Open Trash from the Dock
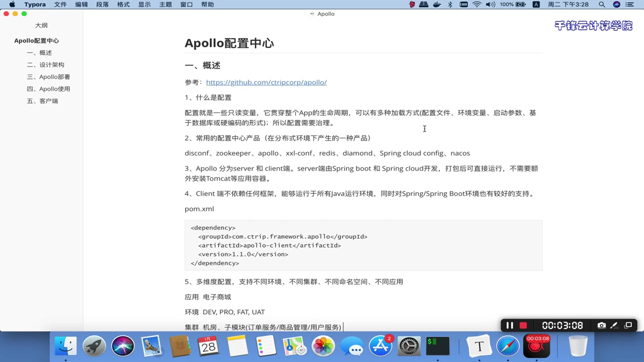Screen dimensions: 644x362 pos(578,346)
